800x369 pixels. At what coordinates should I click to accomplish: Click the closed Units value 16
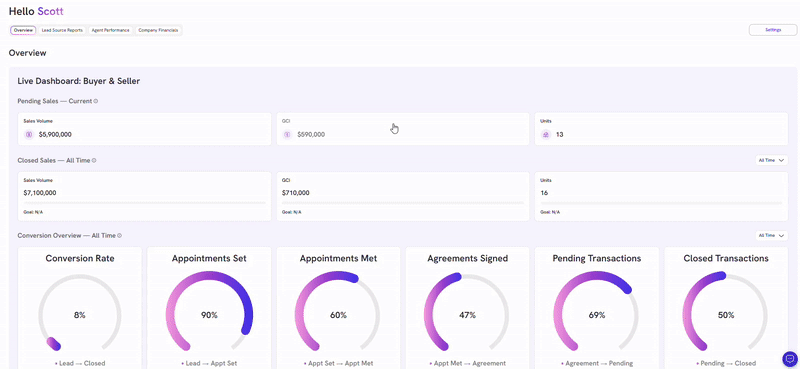(x=544, y=193)
